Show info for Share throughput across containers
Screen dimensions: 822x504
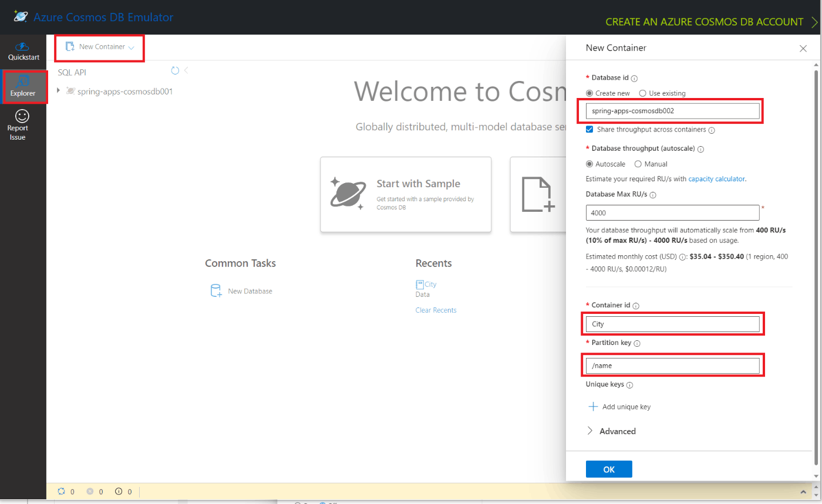point(712,130)
